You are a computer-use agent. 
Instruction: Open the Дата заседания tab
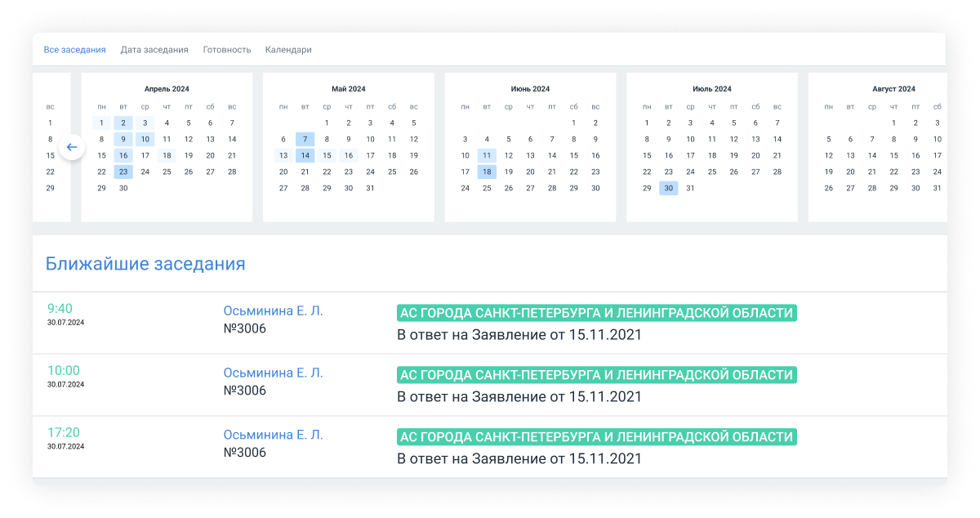[154, 50]
